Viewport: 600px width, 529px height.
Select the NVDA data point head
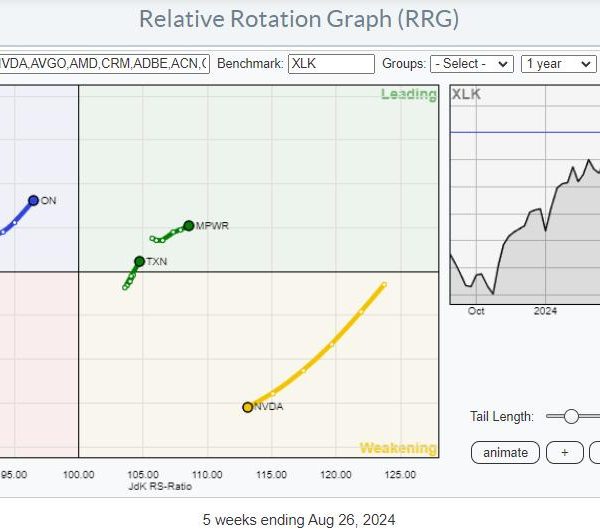[x=248, y=407]
